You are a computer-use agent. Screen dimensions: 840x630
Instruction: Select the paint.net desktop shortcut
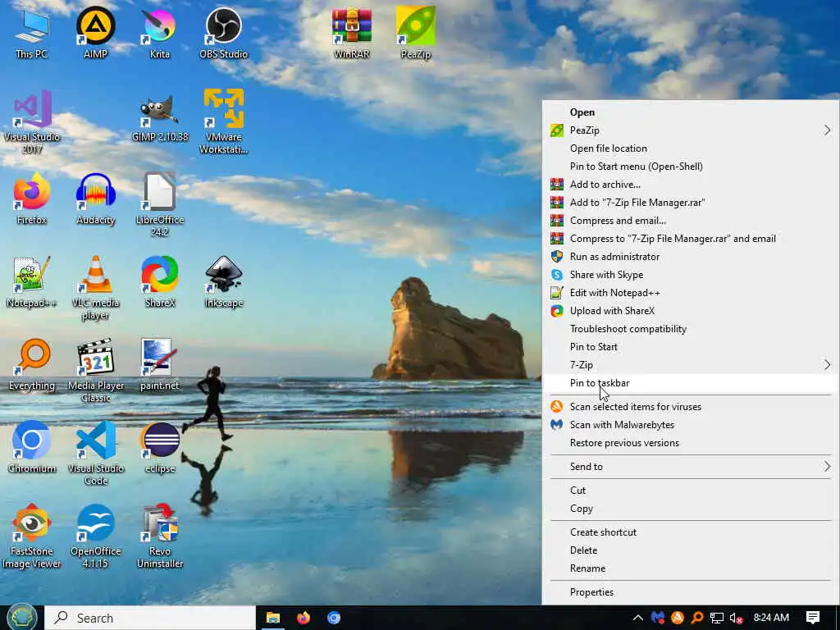pyautogui.click(x=160, y=365)
